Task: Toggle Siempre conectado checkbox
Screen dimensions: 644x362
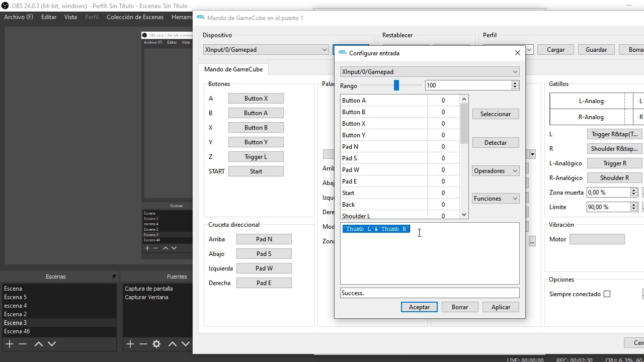Action: coord(607,294)
